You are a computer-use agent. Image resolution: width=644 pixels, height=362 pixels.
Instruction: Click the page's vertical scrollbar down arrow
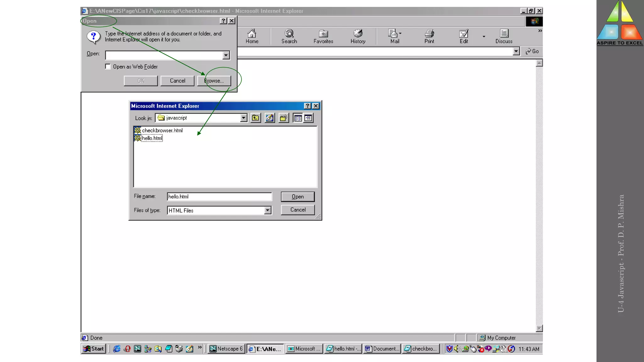pos(539,328)
